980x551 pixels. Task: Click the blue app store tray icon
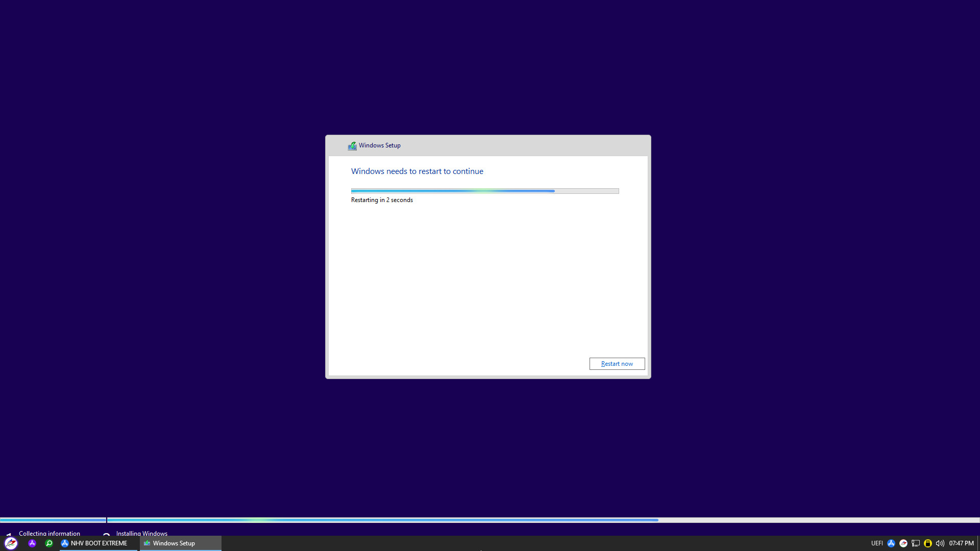pyautogui.click(x=891, y=543)
